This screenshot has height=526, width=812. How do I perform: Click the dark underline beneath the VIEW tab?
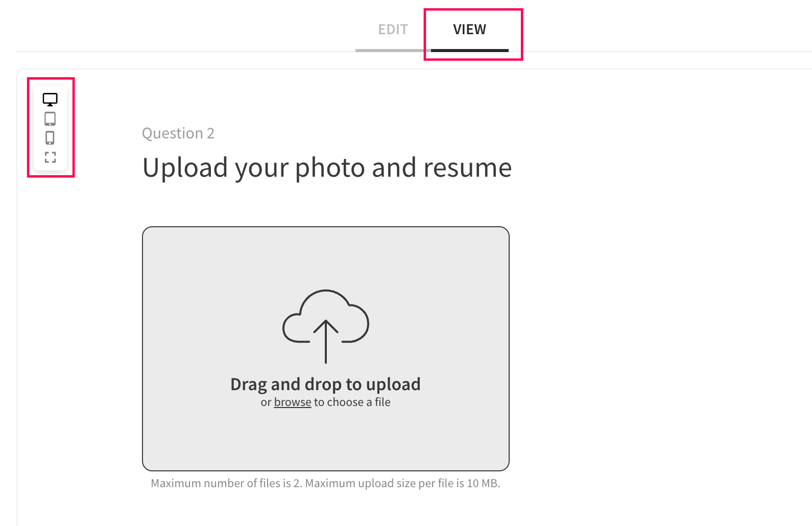pos(470,51)
